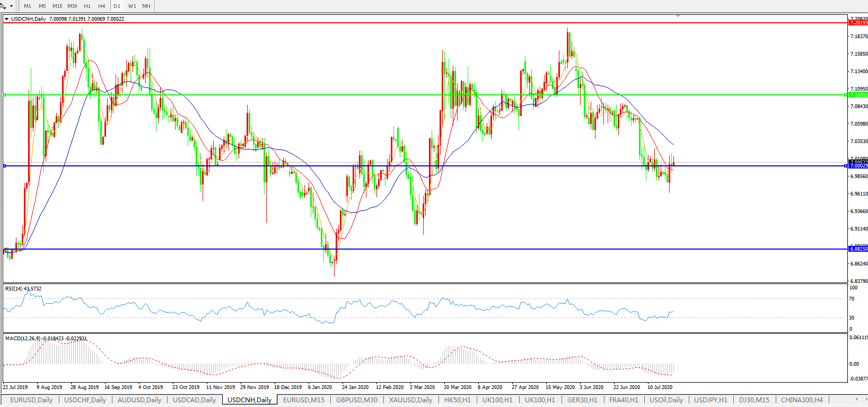868x407 pixels.
Task: Select the green 7.10011 horizontal line label
Action: pyautogui.click(x=858, y=95)
